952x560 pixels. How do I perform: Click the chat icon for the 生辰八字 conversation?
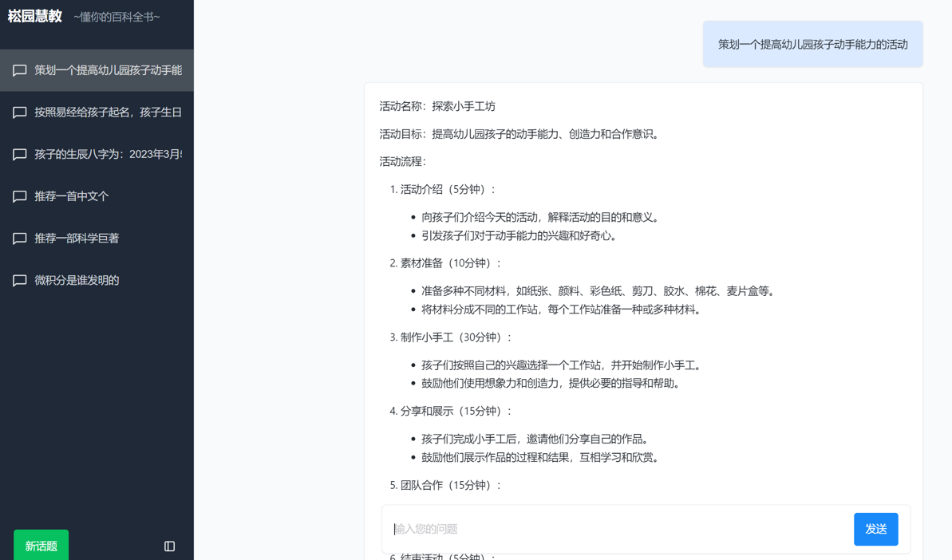(20, 154)
